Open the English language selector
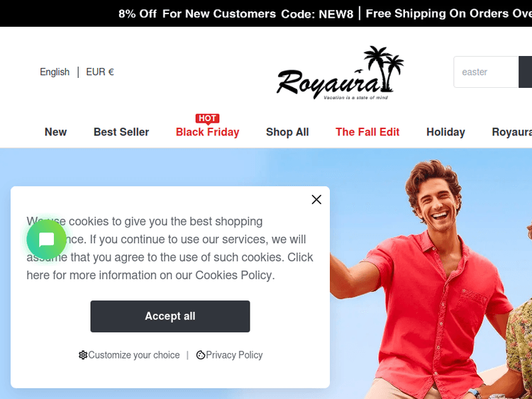This screenshot has height=399, width=532. coord(55,72)
